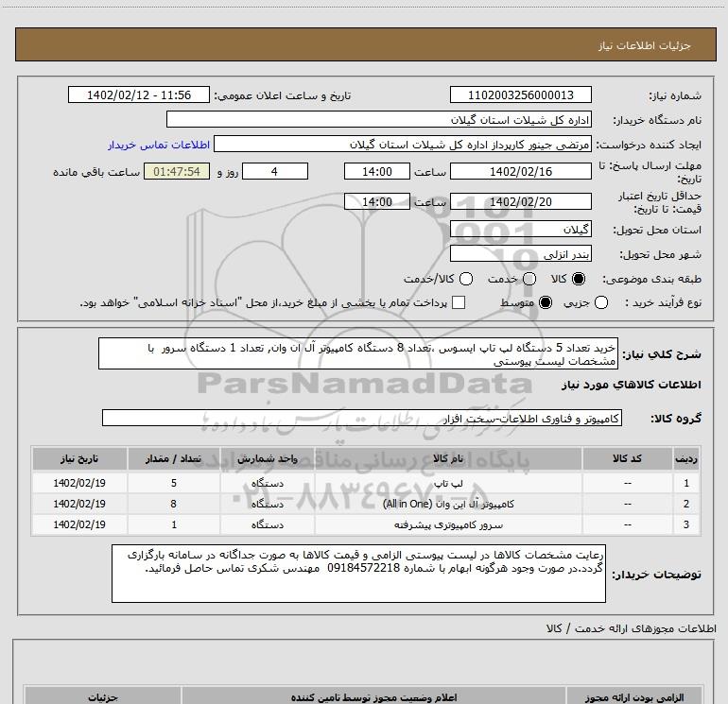Click the countdown timer 01:47:54
The width and height of the screenshot is (728, 704).
177,171
